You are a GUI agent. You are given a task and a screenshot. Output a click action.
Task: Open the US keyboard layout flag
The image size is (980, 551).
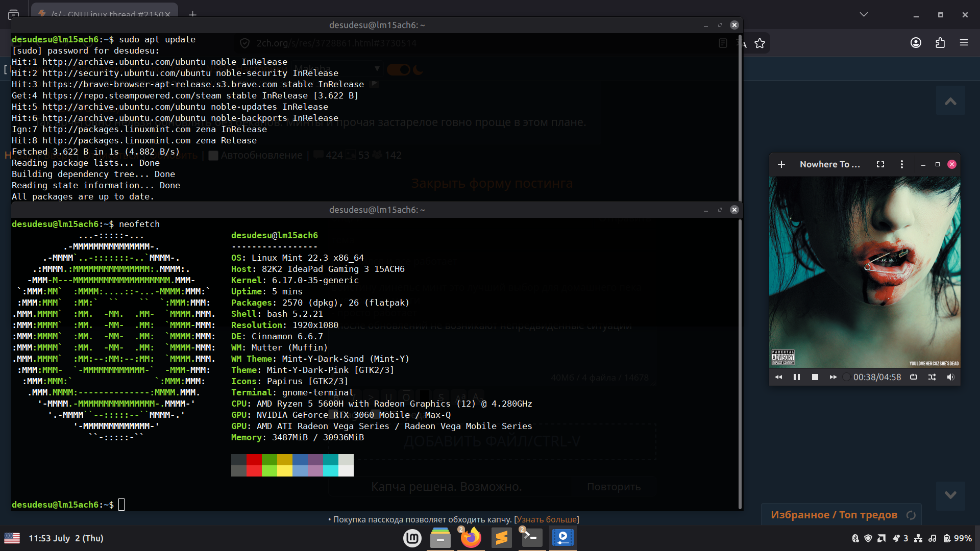12,538
